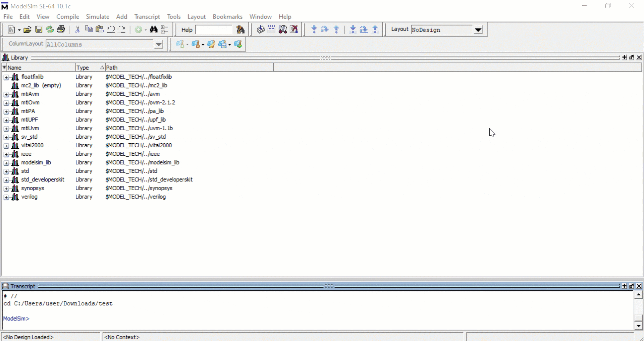Viewport: 644px width, 341px height.
Task: Click the Compile icon with blue arrow
Action: click(261, 30)
